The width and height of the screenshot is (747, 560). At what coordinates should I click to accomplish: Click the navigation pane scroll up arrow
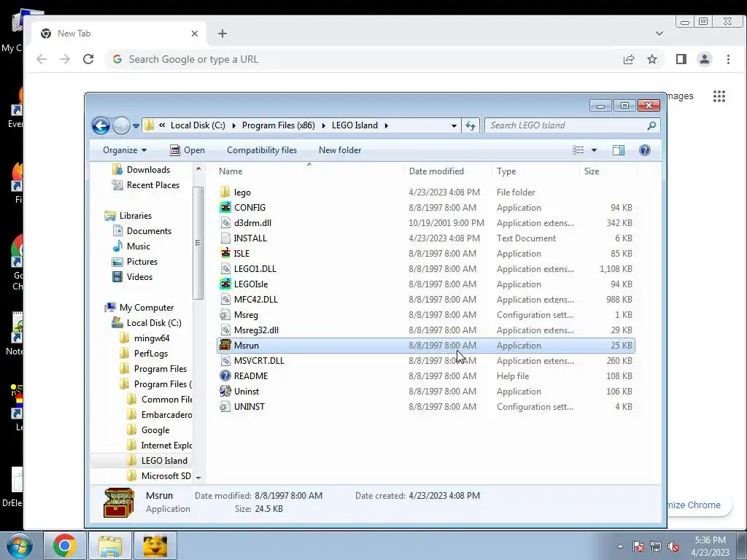pos(198,169)
